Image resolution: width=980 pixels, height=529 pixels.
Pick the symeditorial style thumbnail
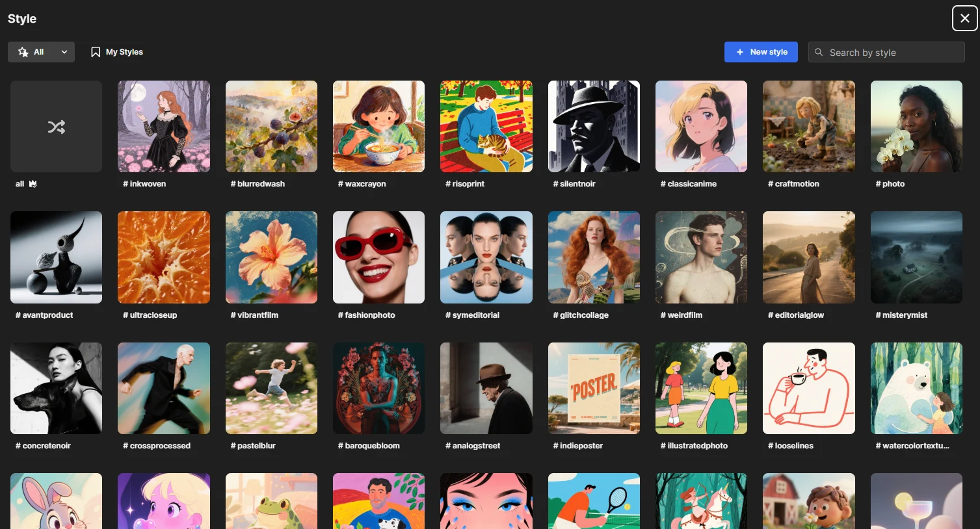tap(486, 257)
